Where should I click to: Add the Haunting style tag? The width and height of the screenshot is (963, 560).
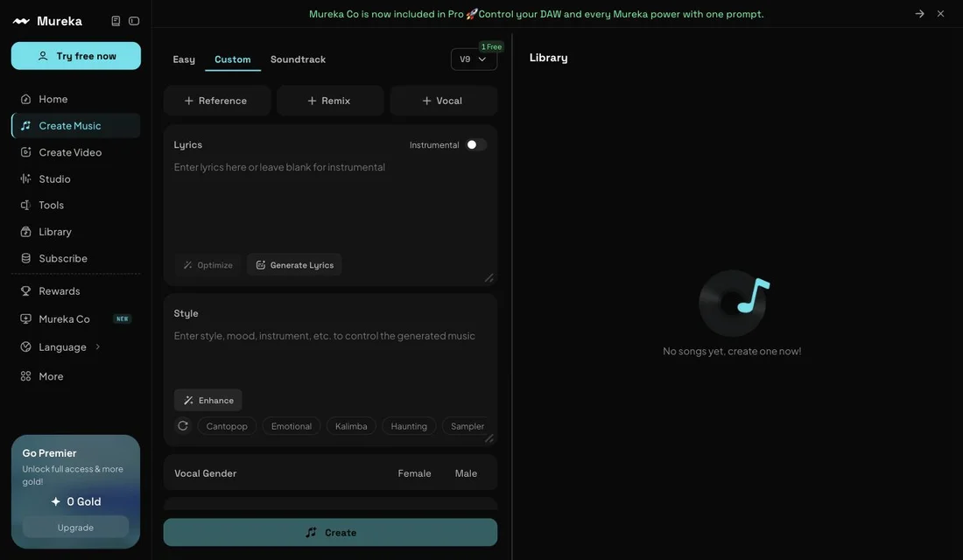click(x=409, y=426)
